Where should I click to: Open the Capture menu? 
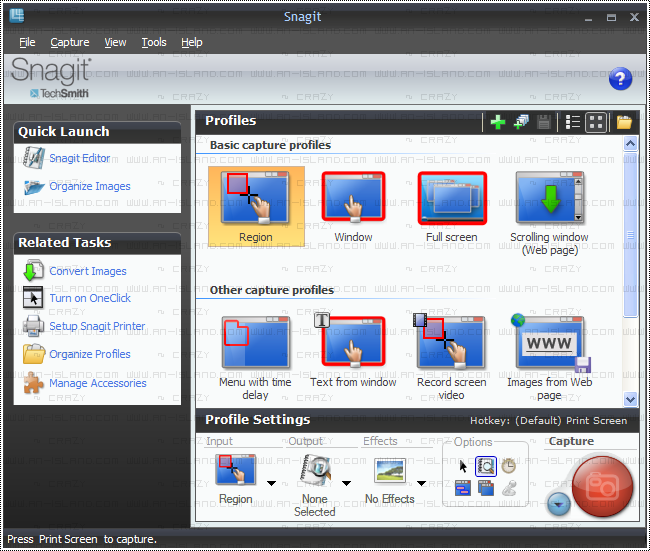pos(70,42)
